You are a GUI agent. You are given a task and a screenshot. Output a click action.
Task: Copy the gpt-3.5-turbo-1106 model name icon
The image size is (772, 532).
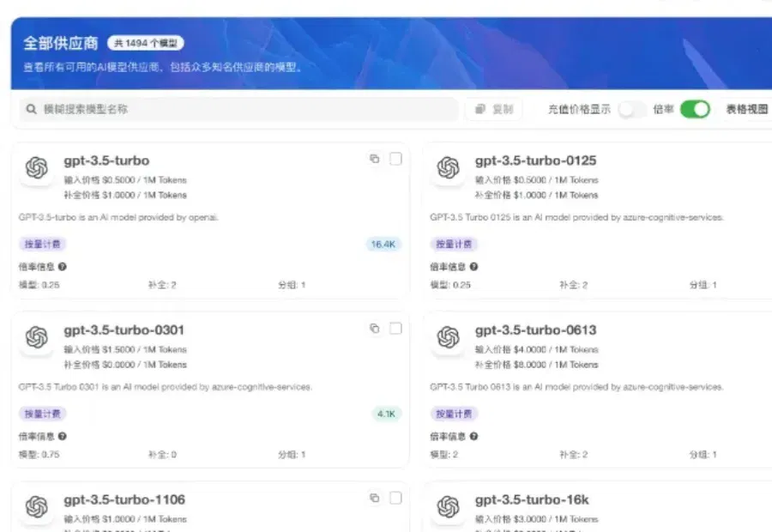click(x=375, y=498)
